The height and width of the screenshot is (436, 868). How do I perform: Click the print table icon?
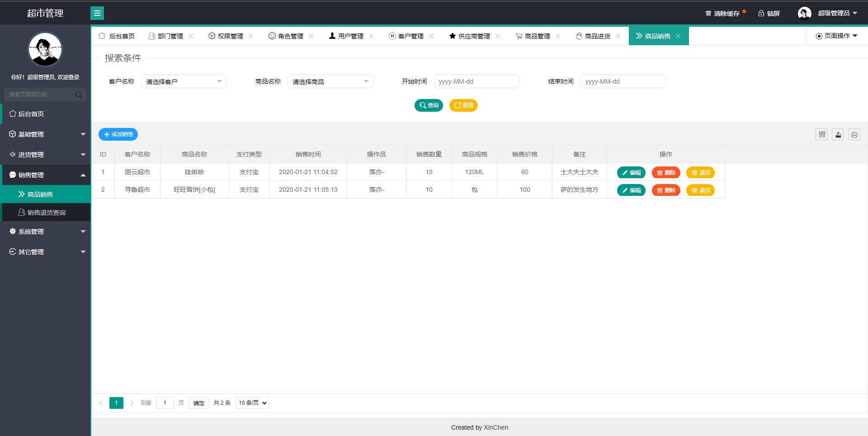(854, 134)
